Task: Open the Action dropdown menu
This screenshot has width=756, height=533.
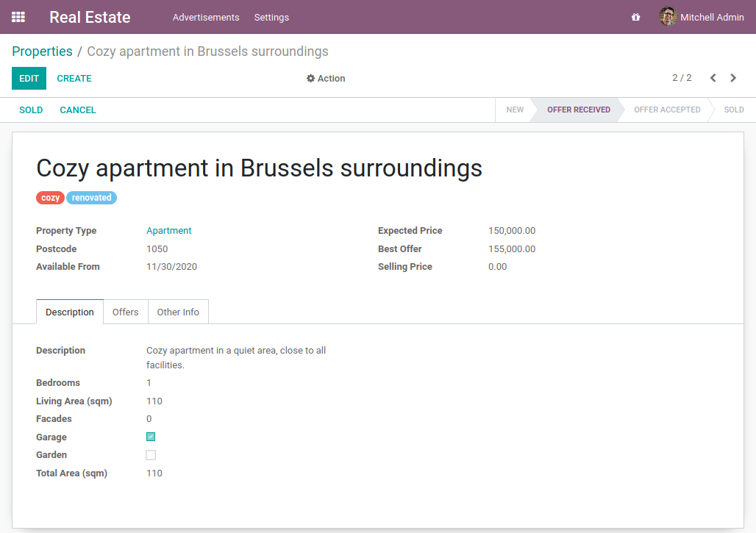Action: click(326, 79)
